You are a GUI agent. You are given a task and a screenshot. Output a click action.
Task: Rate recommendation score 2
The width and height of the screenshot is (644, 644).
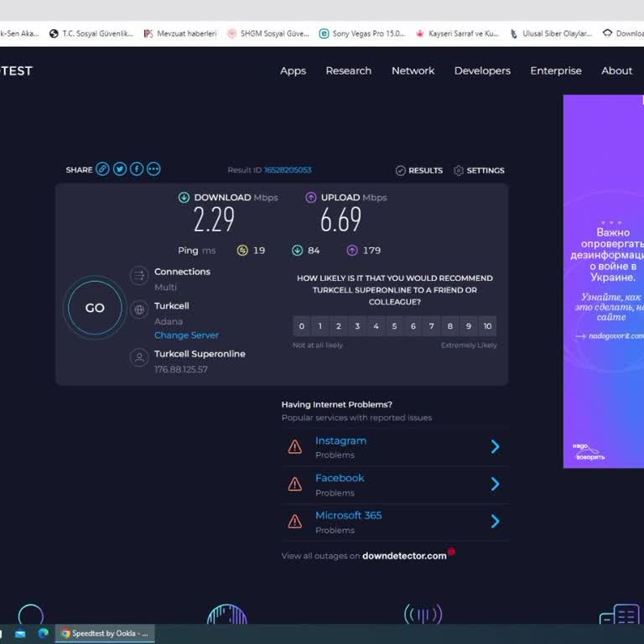[339, 326]
